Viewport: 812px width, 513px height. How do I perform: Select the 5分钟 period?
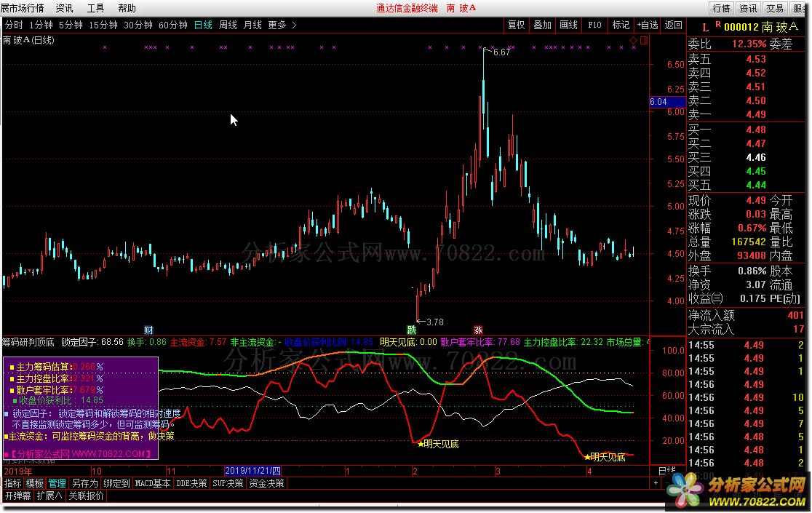point(71,25)
